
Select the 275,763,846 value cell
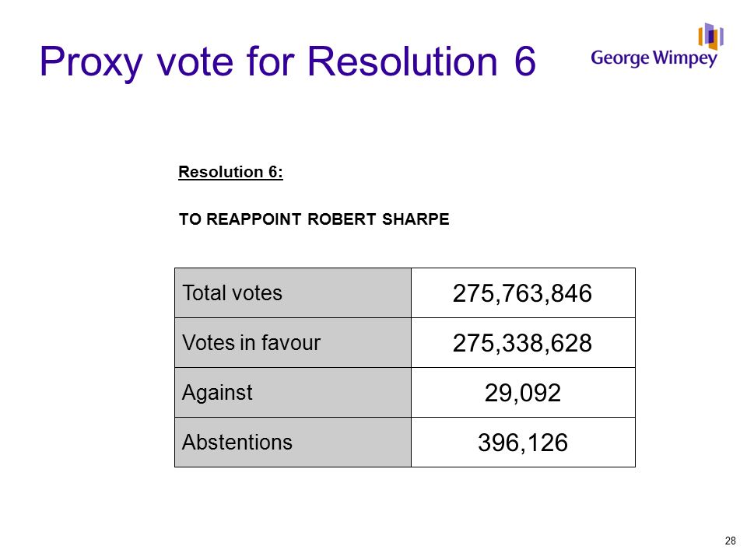coord(523,293)
